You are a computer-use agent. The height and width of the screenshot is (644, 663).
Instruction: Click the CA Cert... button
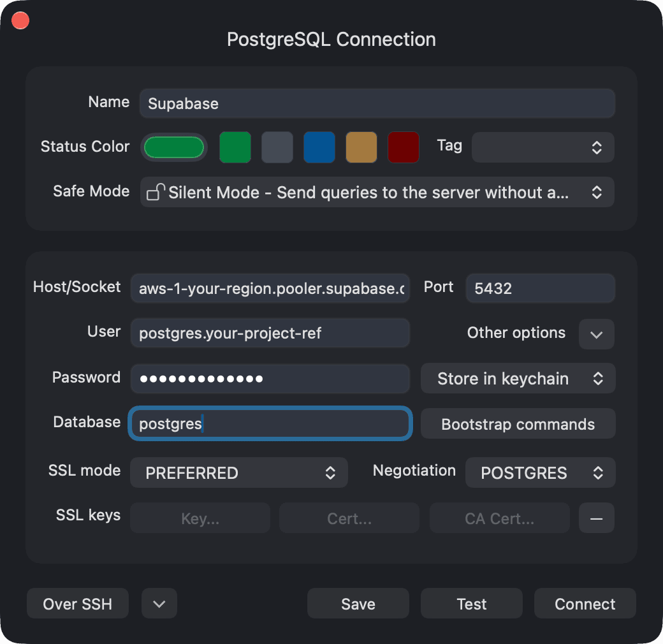499,518
